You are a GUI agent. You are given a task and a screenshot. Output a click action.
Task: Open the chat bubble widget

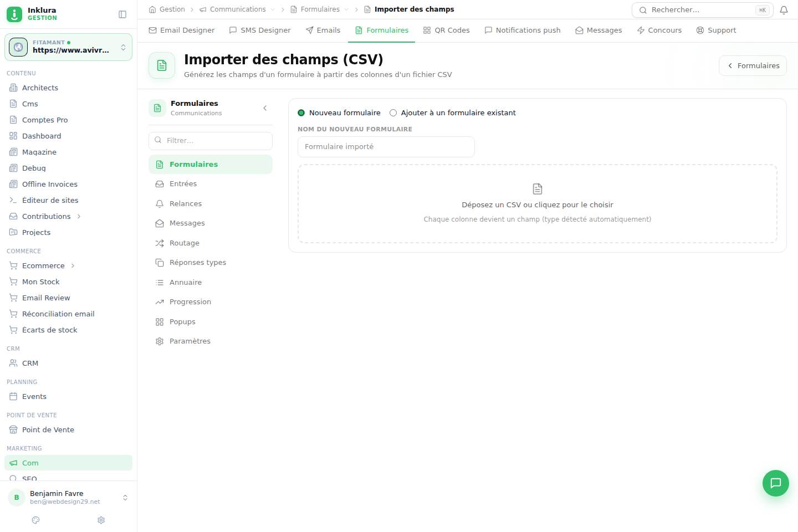point(775,483)
